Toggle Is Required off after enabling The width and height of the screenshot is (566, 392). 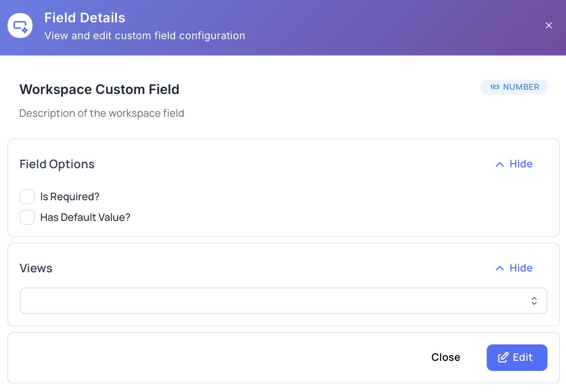(x=27, y=196)
